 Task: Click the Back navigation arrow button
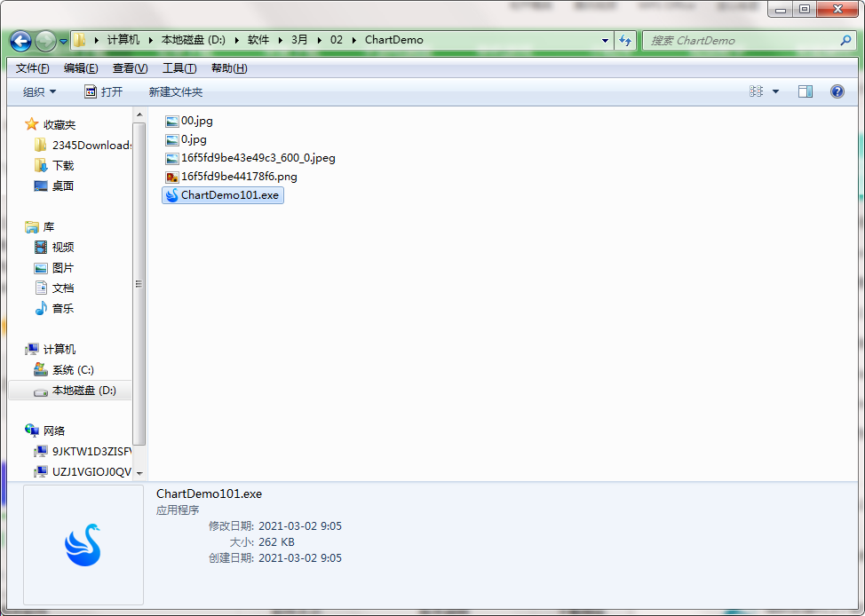coord(21,41)
